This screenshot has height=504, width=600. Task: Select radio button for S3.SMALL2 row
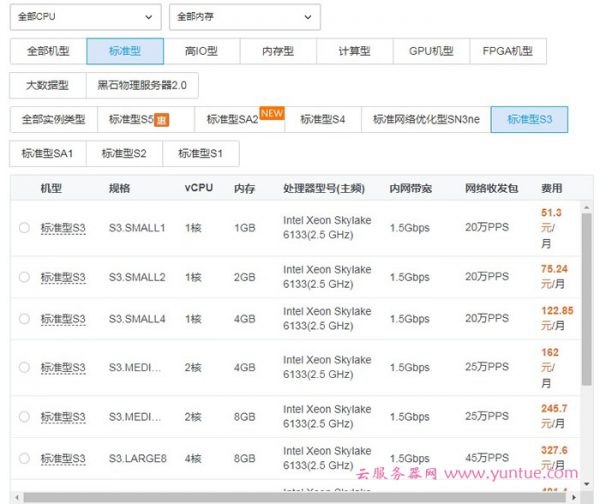click(x=24, y=277)
